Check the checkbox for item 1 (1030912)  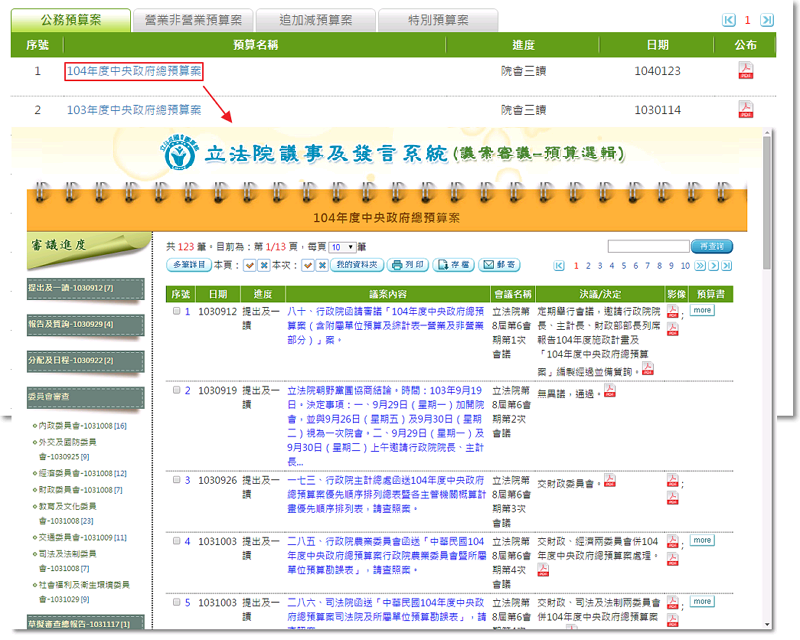coord(176,311)
